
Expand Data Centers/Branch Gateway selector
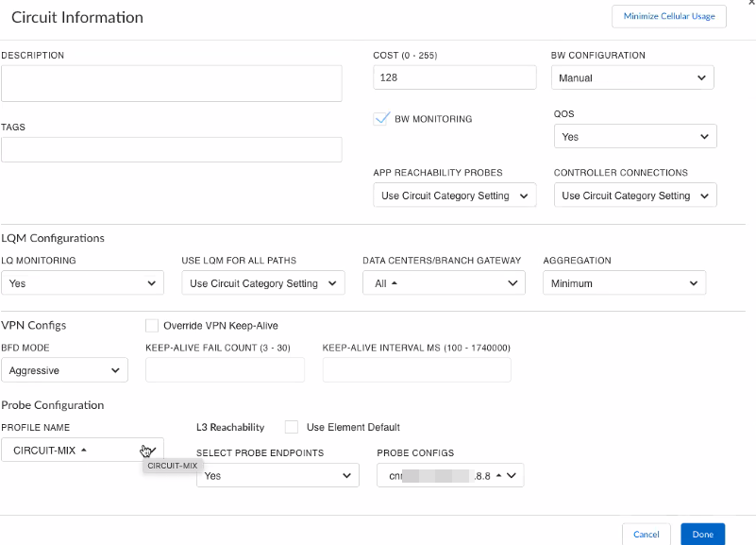click(x=444, y=283)
